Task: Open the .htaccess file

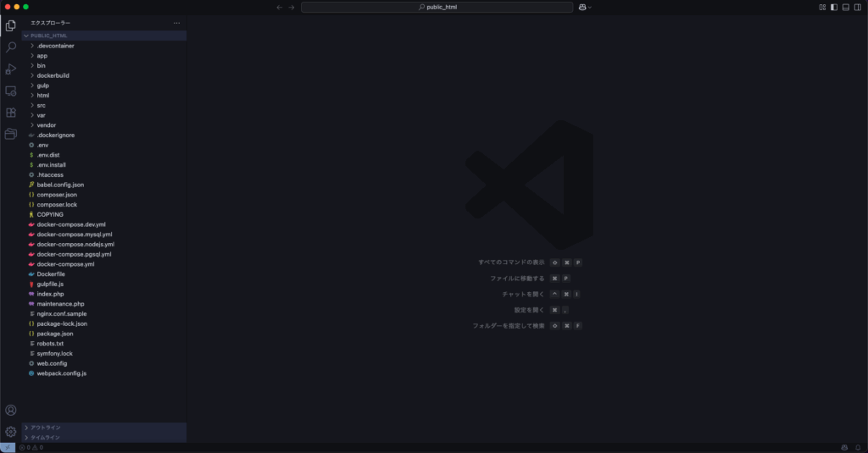Action: 104,174
